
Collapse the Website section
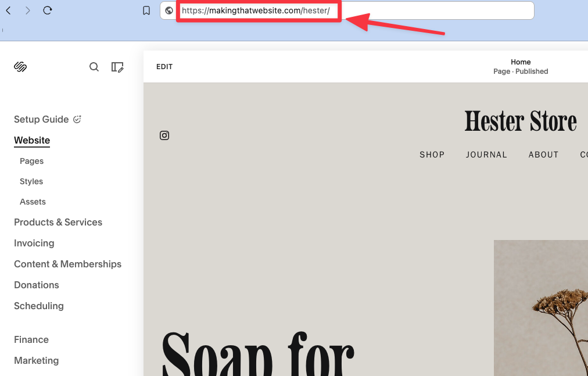tap(31, 140)
